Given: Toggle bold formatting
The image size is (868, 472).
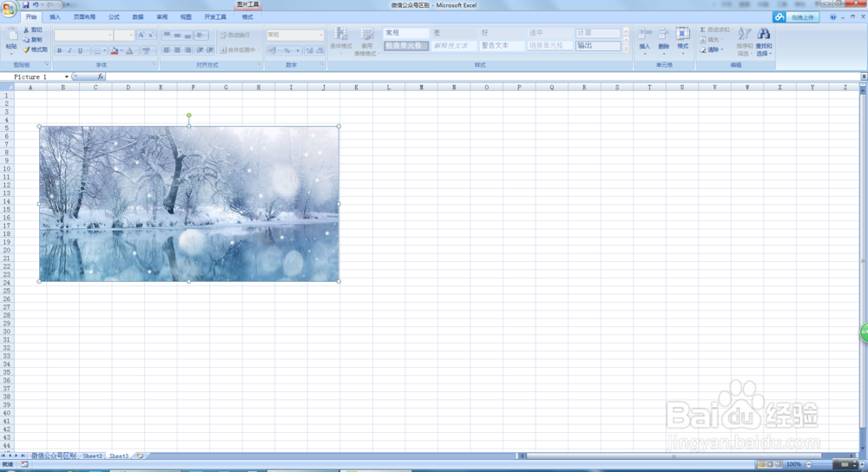Looking at the screenshot, I should point(59,50).
